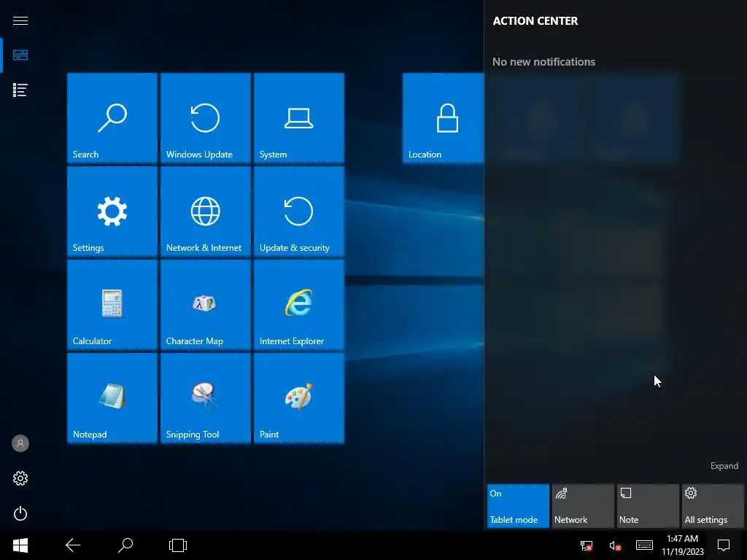The image size is (747, 560).
Task: Open taskbar Search magnifier
Action: point(125,545)
